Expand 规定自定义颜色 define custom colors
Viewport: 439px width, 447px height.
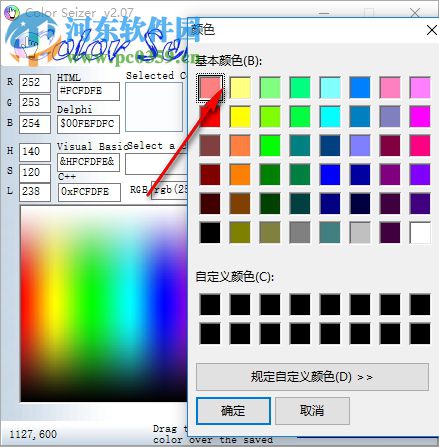312,377
